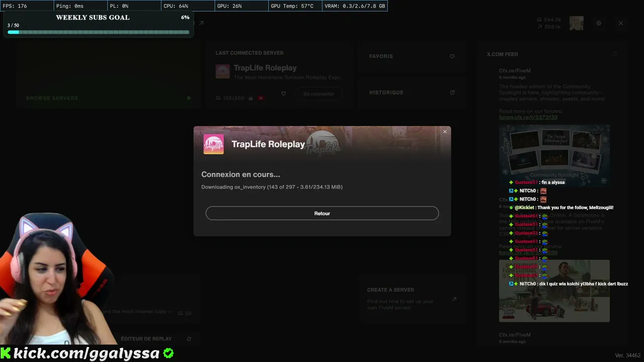The width and height of the screenshot is (644, 362).
Task: Click the X.COM FEED heading
Action: coord(502,54)
